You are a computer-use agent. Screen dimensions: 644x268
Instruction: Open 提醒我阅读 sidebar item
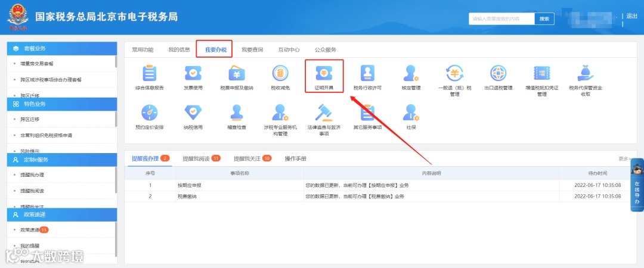pos(32,191)
